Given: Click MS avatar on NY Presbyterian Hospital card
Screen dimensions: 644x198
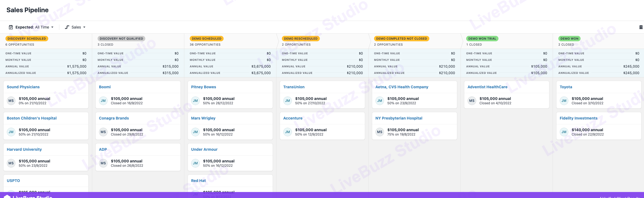Looking at the screenshot, I should tap(380, 132).
